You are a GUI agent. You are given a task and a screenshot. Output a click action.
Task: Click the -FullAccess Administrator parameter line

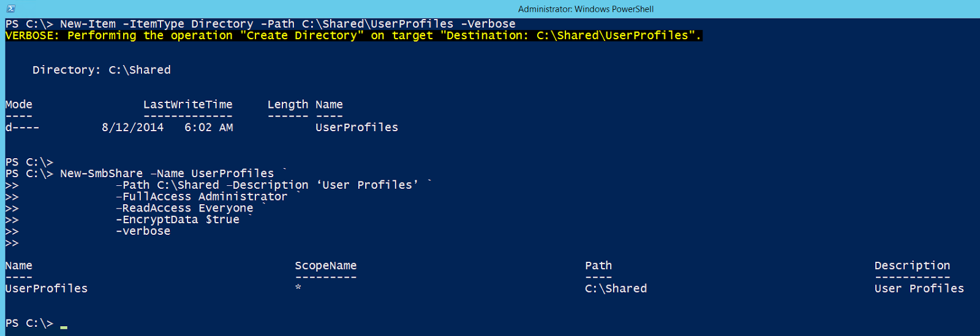tap(202, 197)
